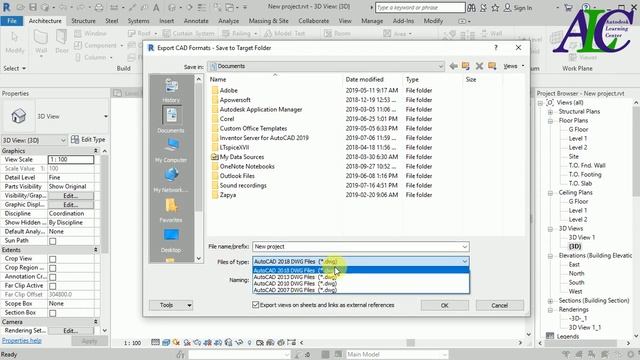
Task: Toggle the Far Clip Active checkbox
Action: (53, 286)
